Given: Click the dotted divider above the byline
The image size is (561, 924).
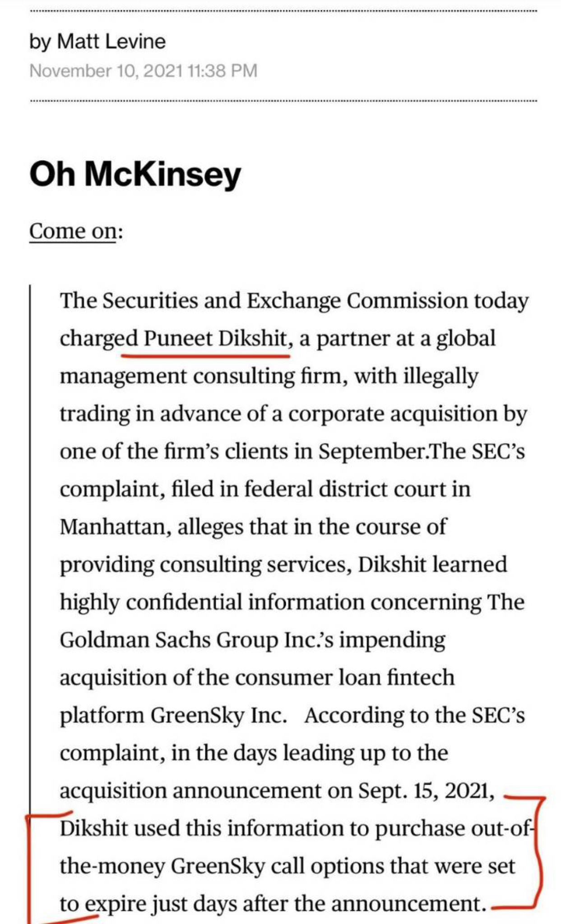Looking at the screenshot, I should click(283, 11).
